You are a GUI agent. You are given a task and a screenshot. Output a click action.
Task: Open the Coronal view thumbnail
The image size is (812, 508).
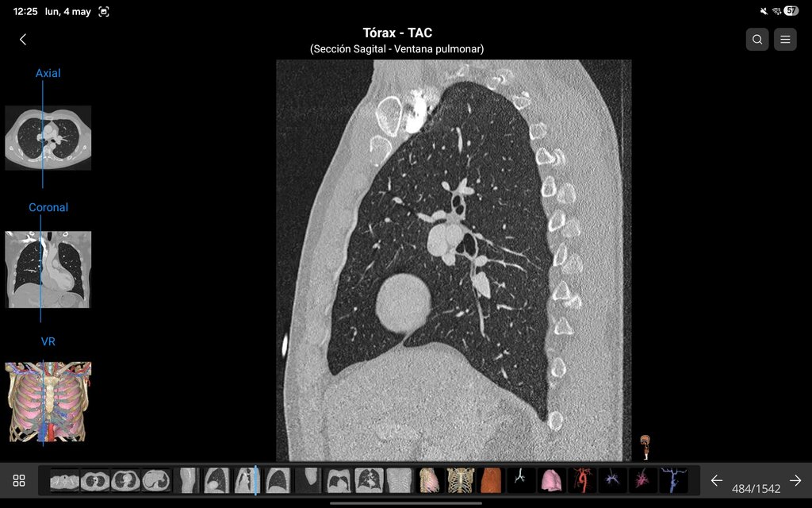(48, 270)
